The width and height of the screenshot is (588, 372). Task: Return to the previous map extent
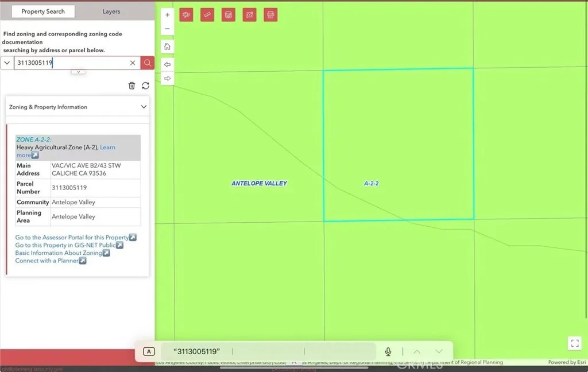[167, 64]
